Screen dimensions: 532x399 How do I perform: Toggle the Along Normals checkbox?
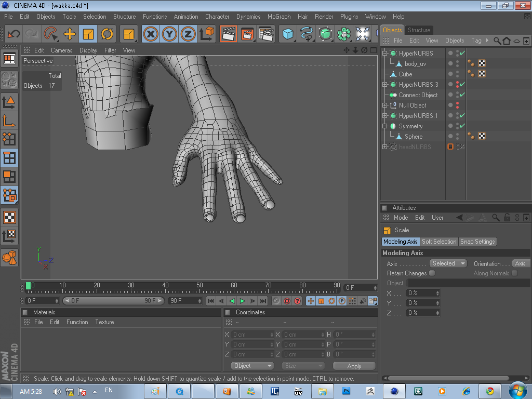point(515,273)
